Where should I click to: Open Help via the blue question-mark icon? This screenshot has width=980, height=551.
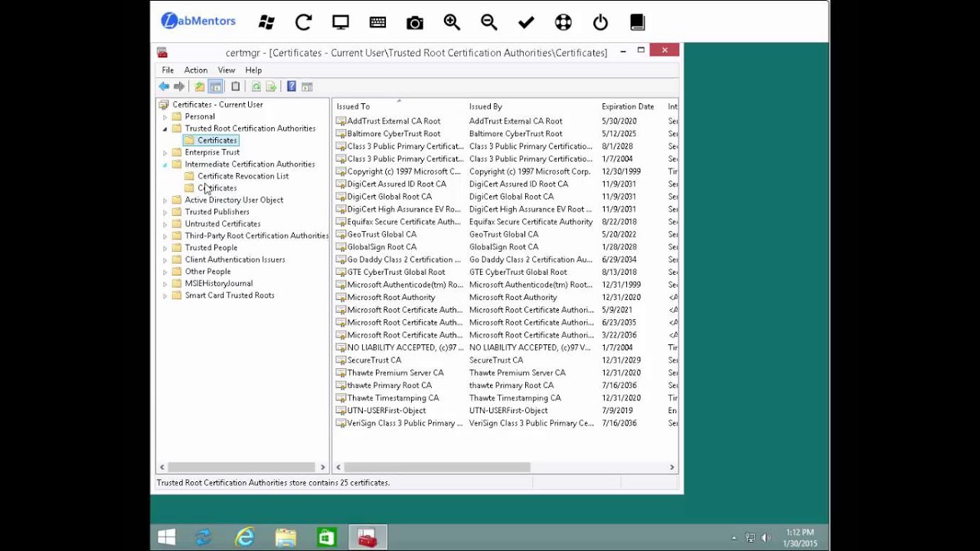pos(292,86)
